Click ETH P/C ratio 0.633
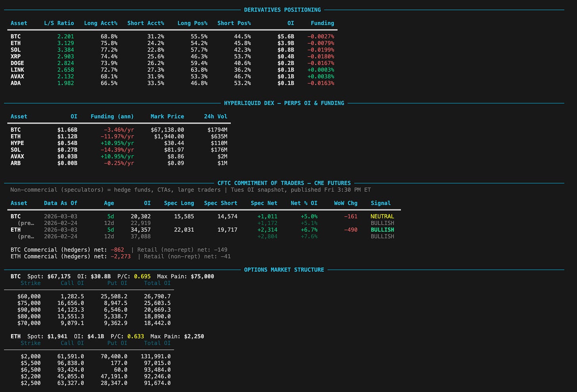Viewport: 577px width, 392px height. [x=136, y=336]
